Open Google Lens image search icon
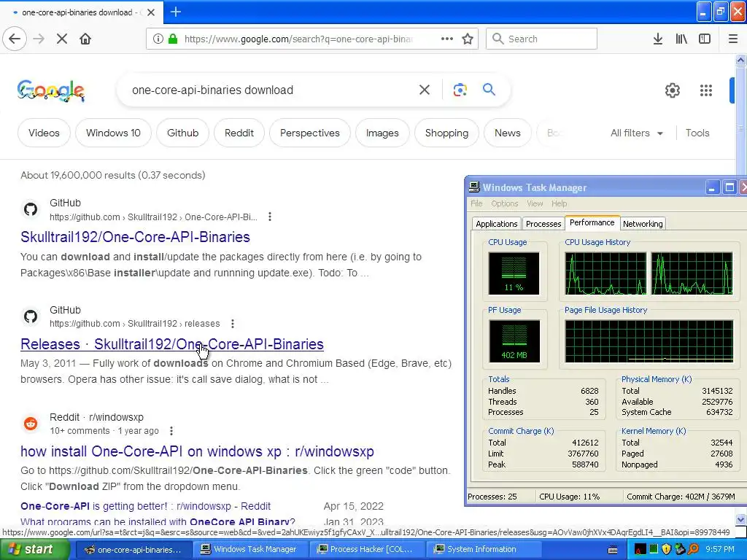 click(460, 90)
